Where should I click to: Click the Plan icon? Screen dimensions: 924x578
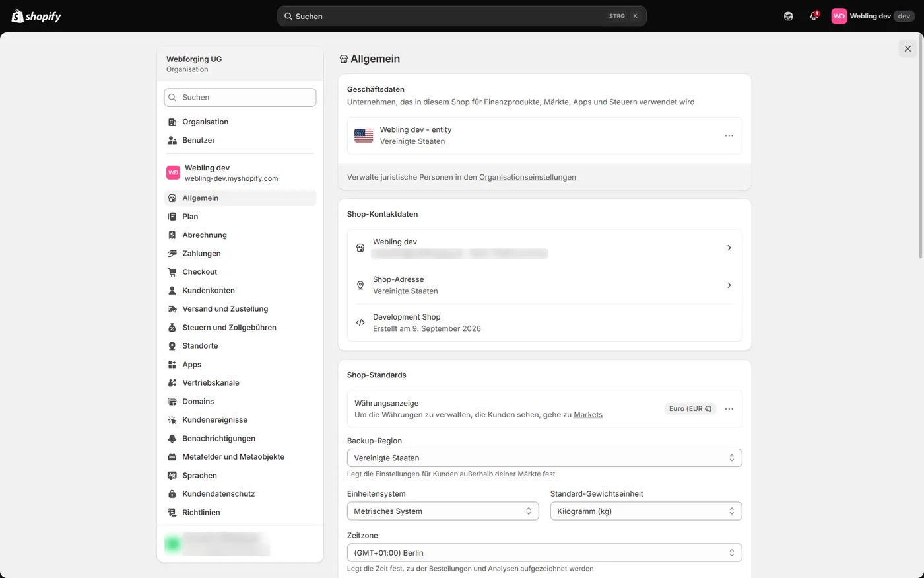(172, 217)
